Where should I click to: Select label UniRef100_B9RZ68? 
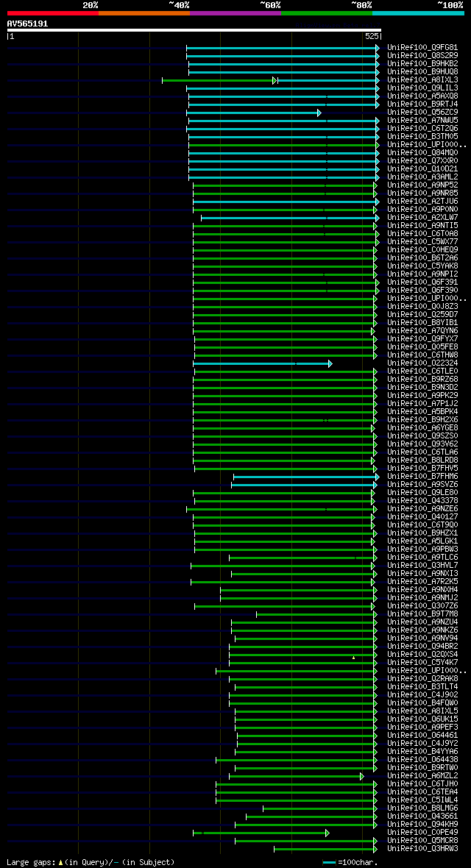pos(422,379)
